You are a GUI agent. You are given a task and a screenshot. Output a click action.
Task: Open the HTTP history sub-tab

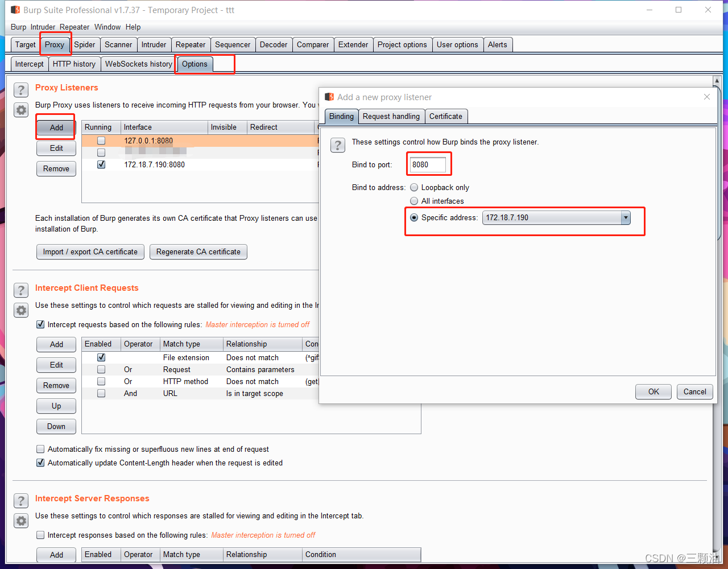pyautogui.click(x=74, y=64)
